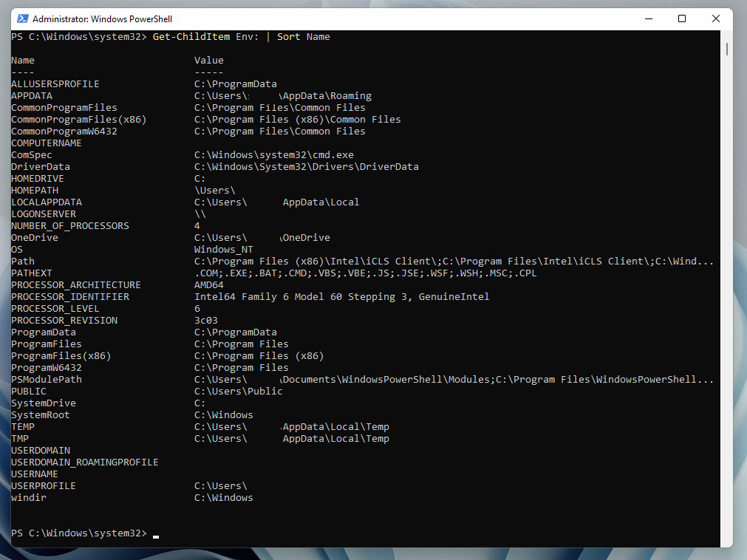747x560 pixels.
Task: Select the Get-ChildItem command text
Action: click(x=191, y=36)
